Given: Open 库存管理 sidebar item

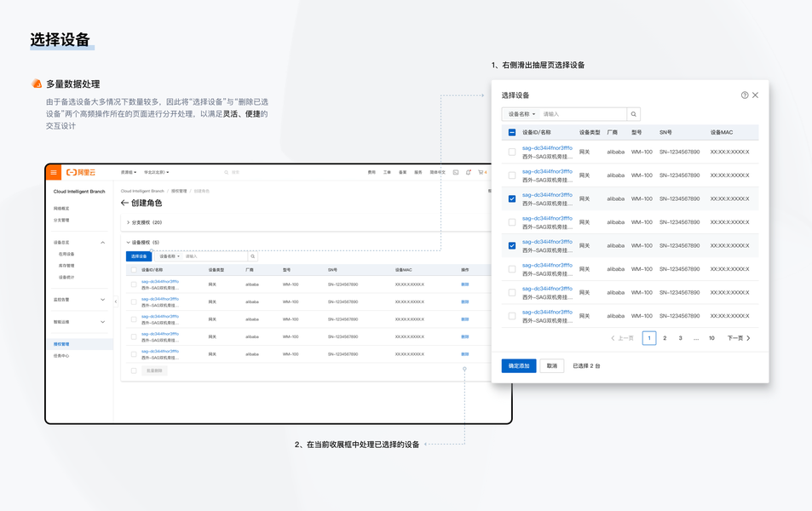Looking at the screenshot, I should pos(66,266).
